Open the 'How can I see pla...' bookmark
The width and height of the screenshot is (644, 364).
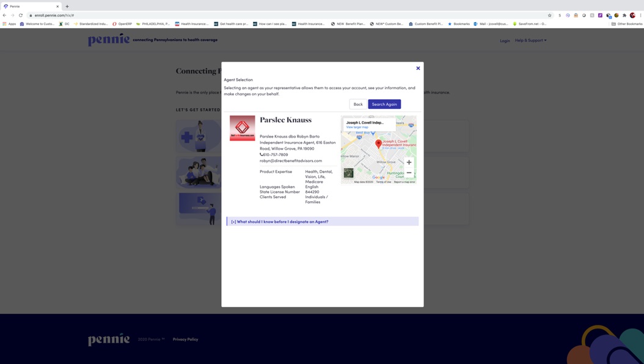[270, 24]
